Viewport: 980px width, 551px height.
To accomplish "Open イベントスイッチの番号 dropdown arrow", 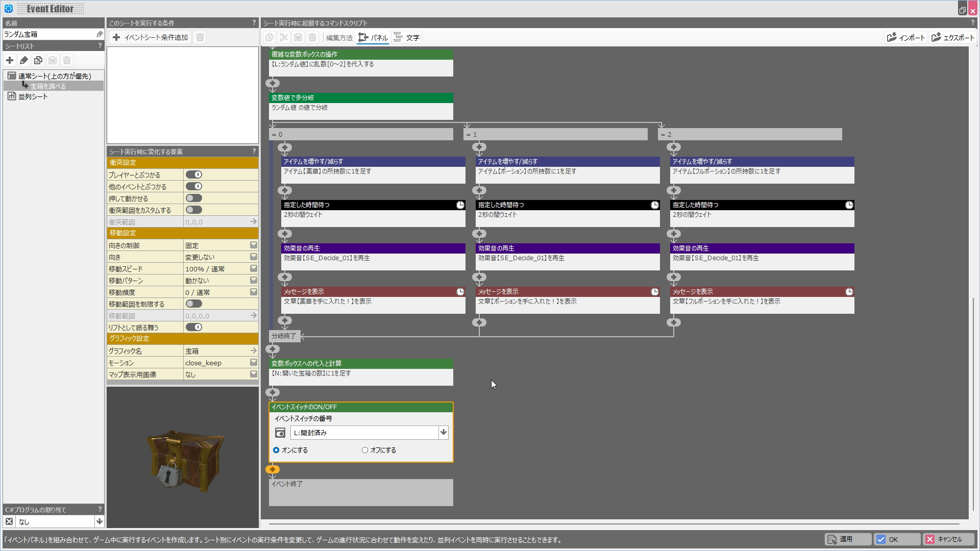I will point(444,433).
